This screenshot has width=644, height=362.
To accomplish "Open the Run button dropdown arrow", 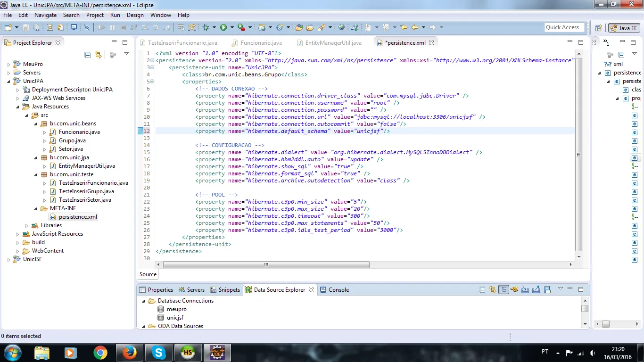I will click(231, 28).
